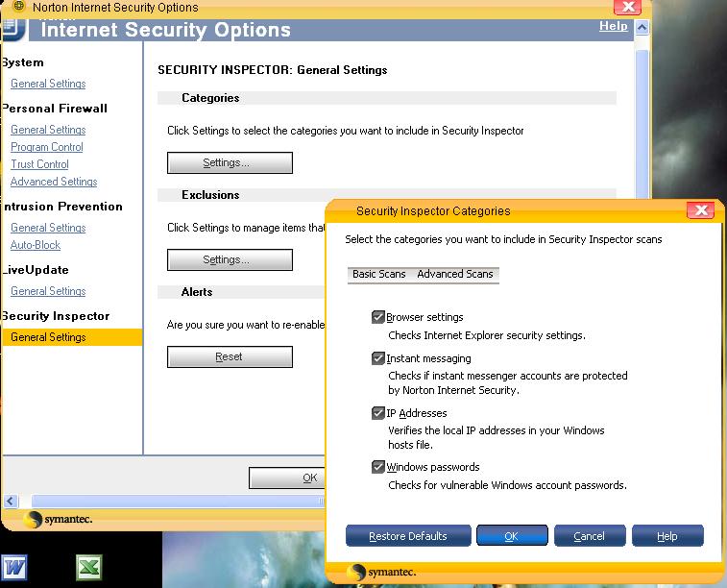The height and width of the screenshot is (588, 727).
Task: Click Symantec logo in Options window footer
Action: point(58,519)
